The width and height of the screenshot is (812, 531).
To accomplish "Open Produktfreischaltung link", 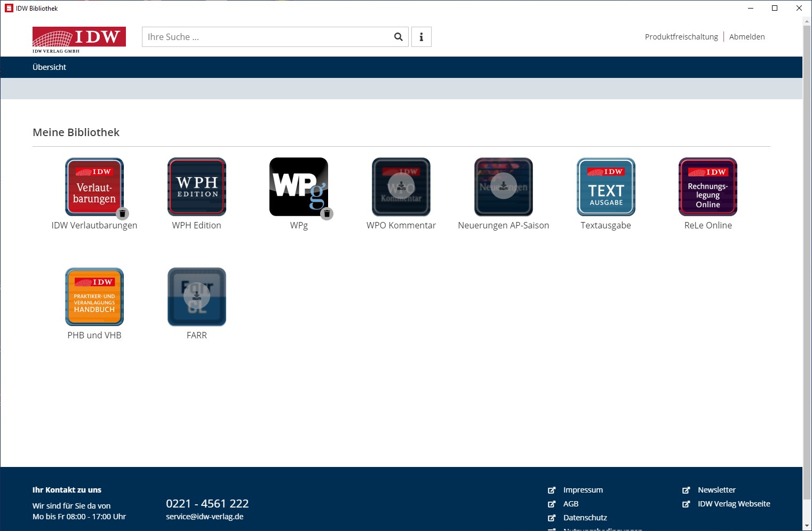I will [x=681, y=37].
